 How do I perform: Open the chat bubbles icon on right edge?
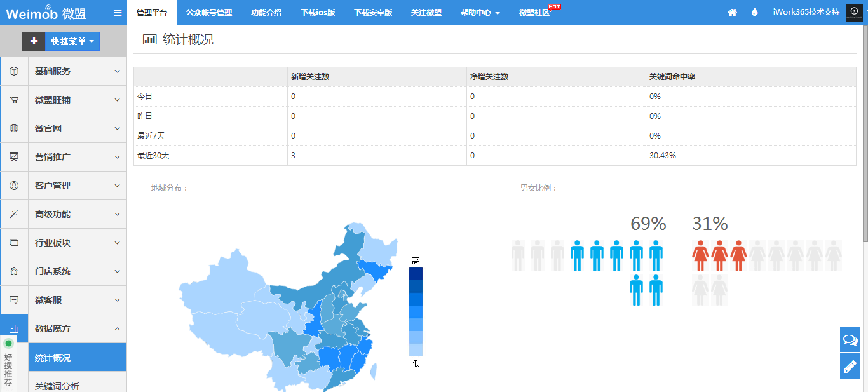pyautogui.click(x=850, y=339)
